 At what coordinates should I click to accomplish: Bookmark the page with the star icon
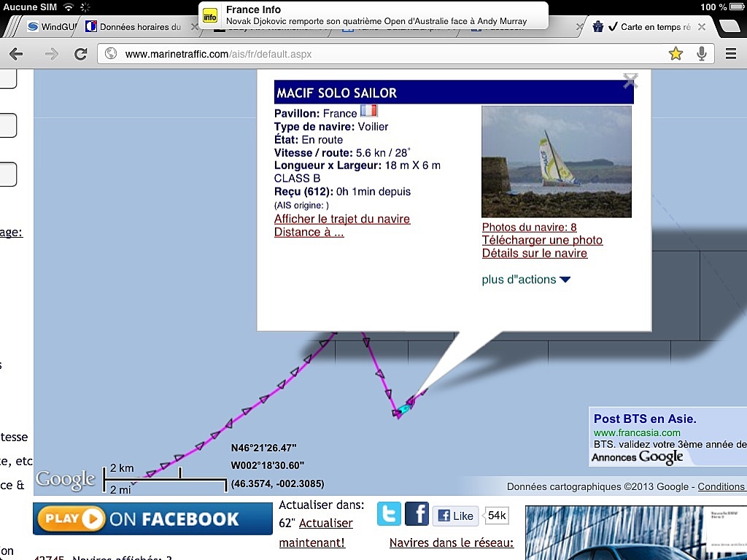pyautogui.click(x=676, y=54)
